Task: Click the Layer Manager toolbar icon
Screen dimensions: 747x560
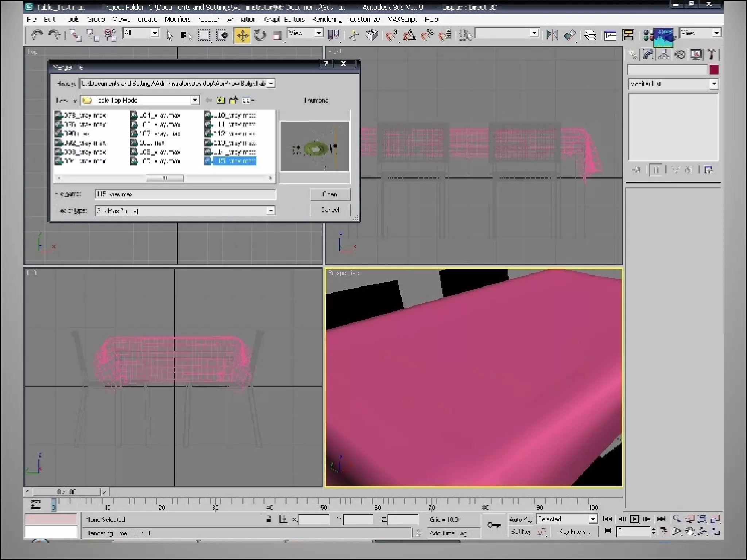Action: (x=590, y=35)
